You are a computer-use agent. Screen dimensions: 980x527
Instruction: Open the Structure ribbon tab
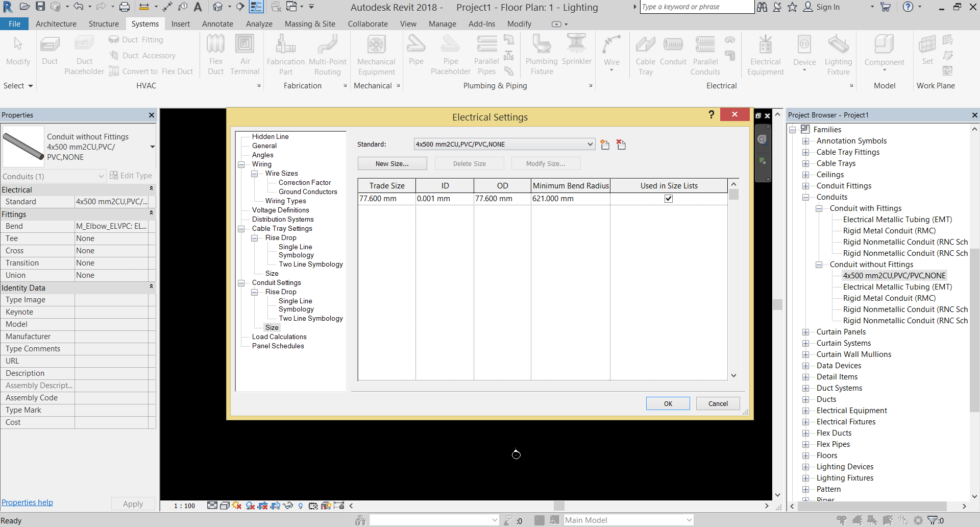tap(104, 24)
